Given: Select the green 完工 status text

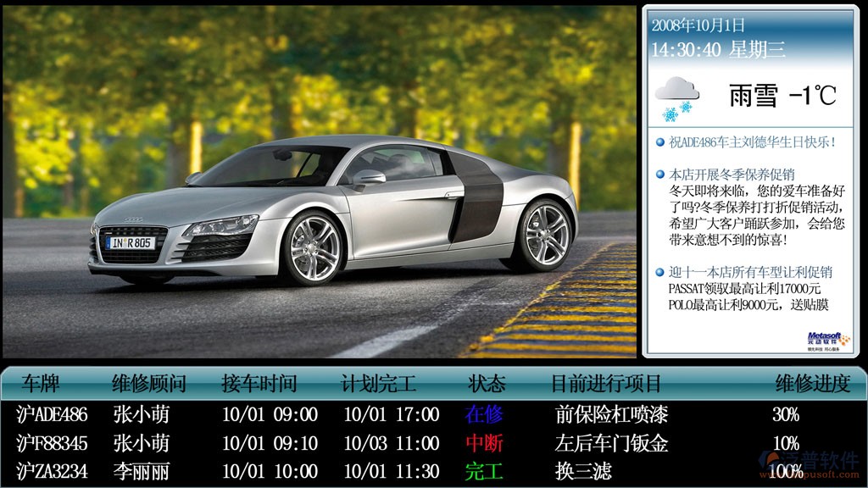Looking at the screenshot, I should pyautogui.click(x=484, y=471).
